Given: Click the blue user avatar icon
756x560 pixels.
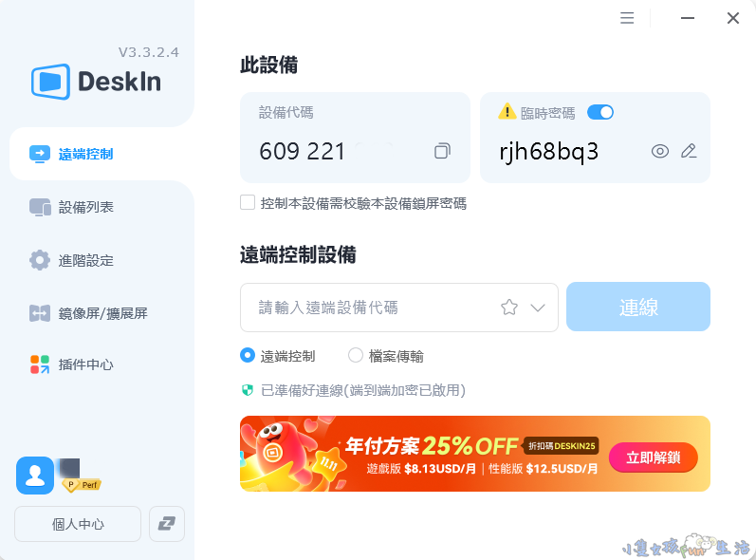Looking at the screenshot, I should tap(35, 476).
